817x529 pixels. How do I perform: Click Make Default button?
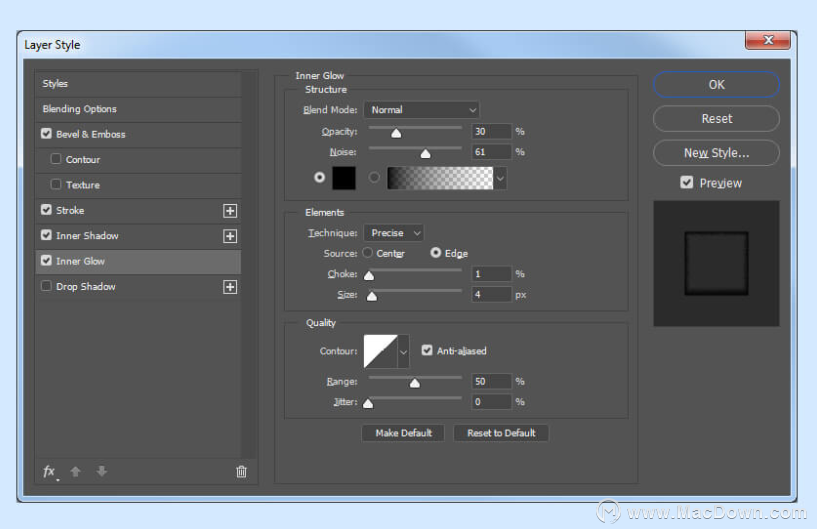(403, 433)
